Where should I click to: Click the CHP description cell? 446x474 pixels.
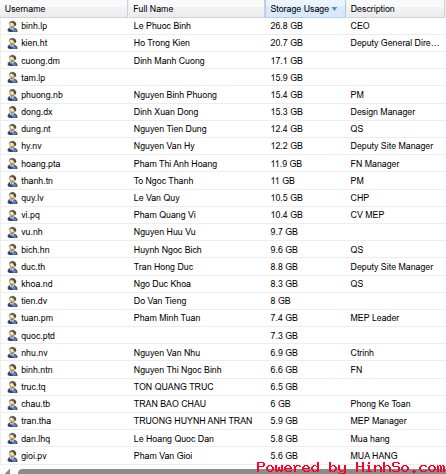(360, 198)
